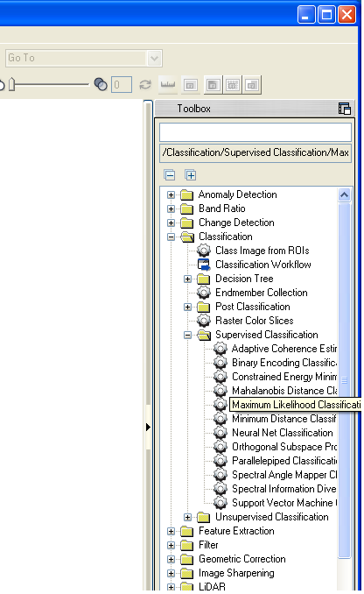The image size is (364, 594).
Task: Select Maximum Likelihood Classification tool
Action: point(296,405)
